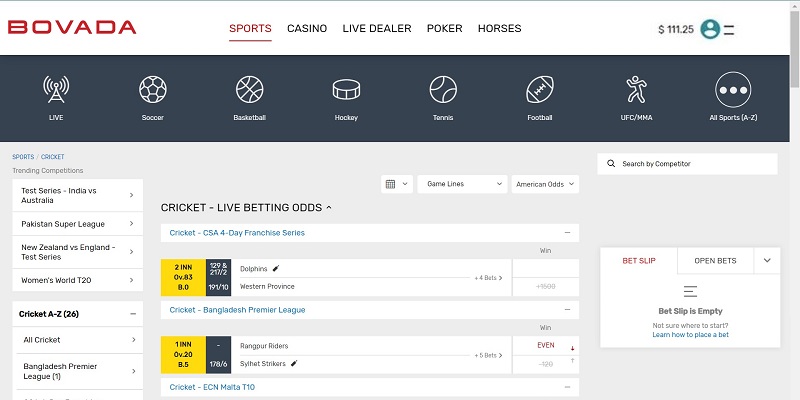Image resolution: width=800 pixels, height=400 pixels.
Task: Click the Search by Competitor field
Action: 687,164
